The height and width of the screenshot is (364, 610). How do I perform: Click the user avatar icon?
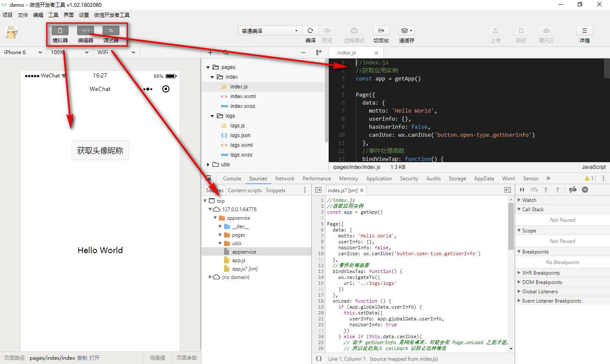[x=11, y=32]
